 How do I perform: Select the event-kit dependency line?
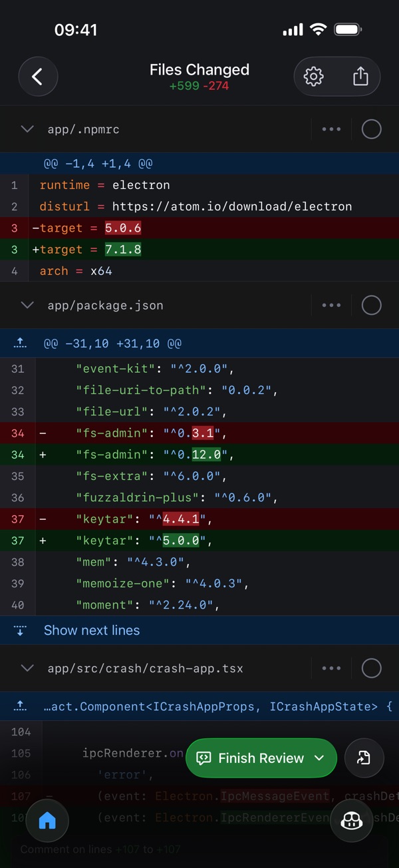199,368
